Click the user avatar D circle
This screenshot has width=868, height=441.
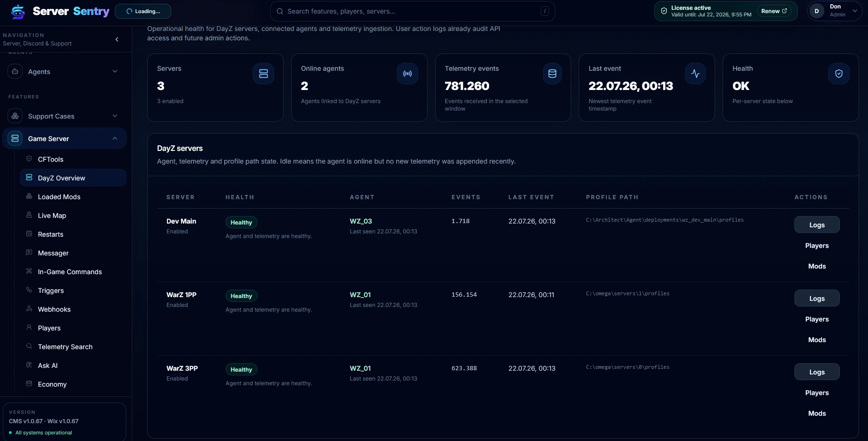pyautogui.click(x=817, y=11)
